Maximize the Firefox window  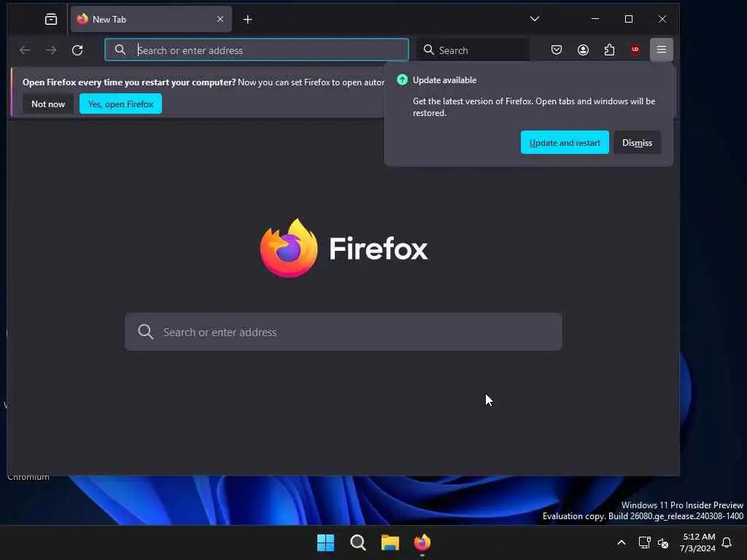629,19
